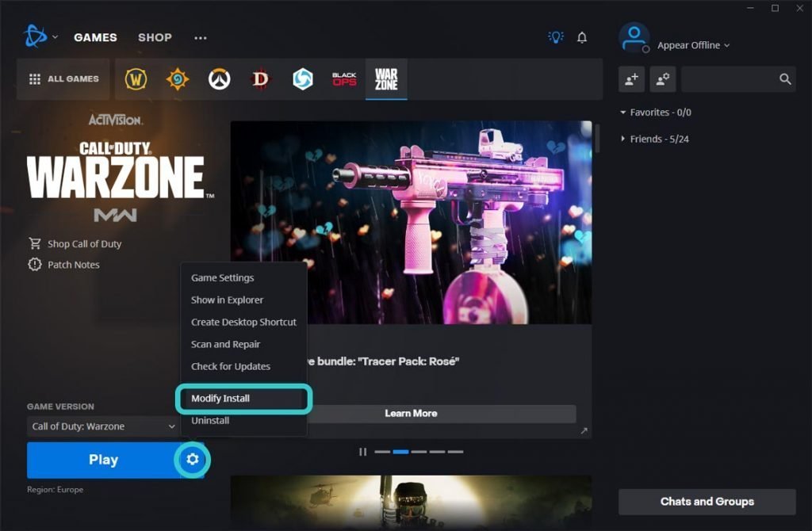This screenshot has width=812, height=531.
Task: Jump to the fourth carousel slide
Action: (437, 452)
